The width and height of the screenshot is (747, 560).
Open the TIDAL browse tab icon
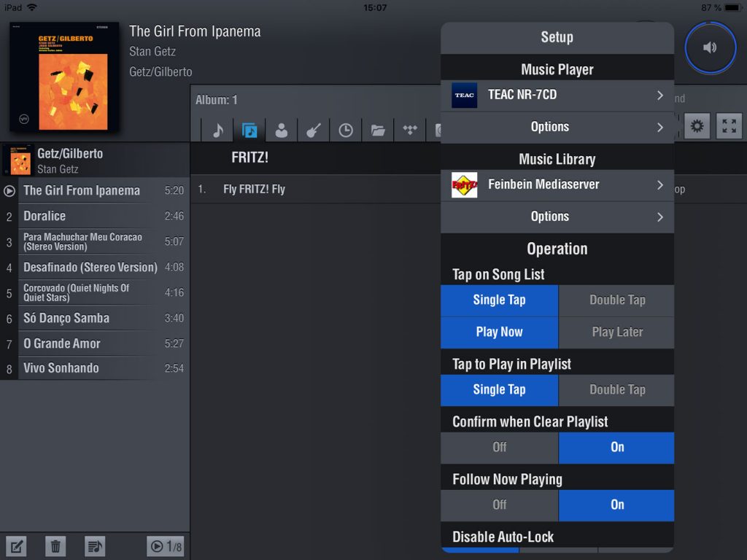tap(410, 130)
